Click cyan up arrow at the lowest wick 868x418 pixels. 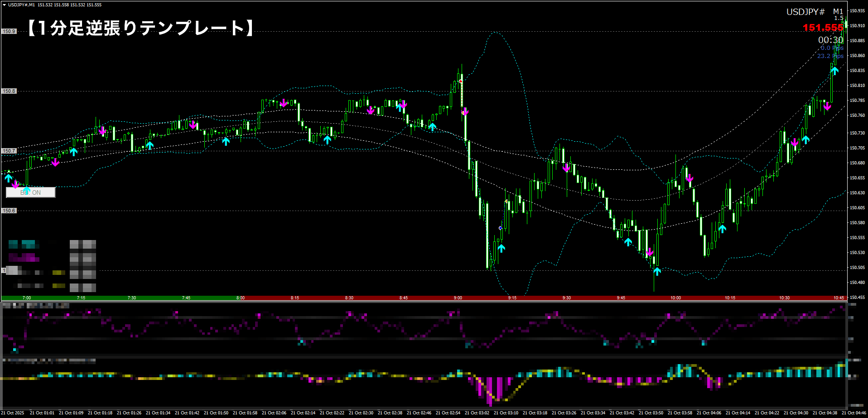[657, 271]
